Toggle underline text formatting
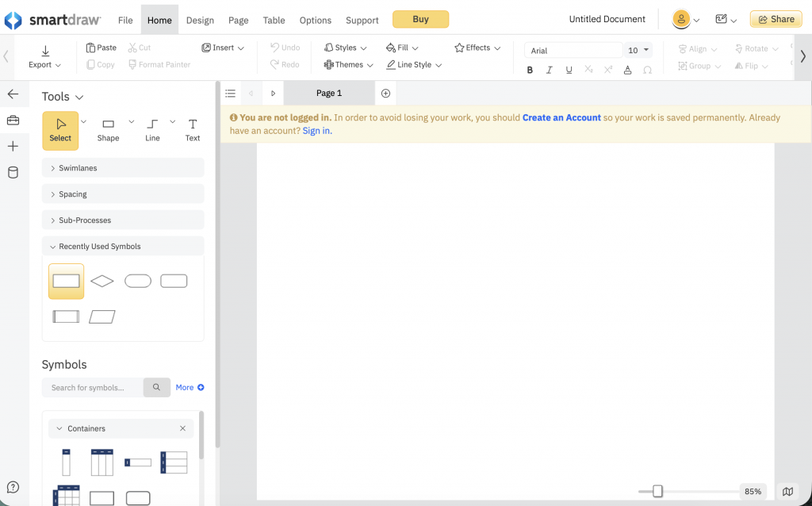Screen dimensions: 812x506 tap(569, 70)
